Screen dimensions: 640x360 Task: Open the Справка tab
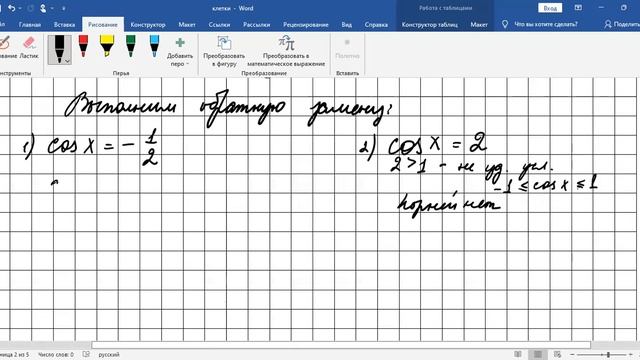pyautogui.click(x=376, y=24)
